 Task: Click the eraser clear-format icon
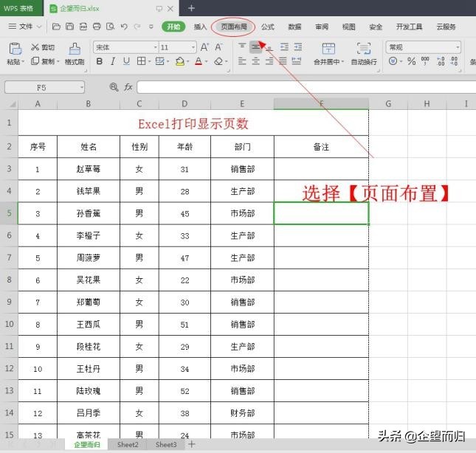pos(218,61)
